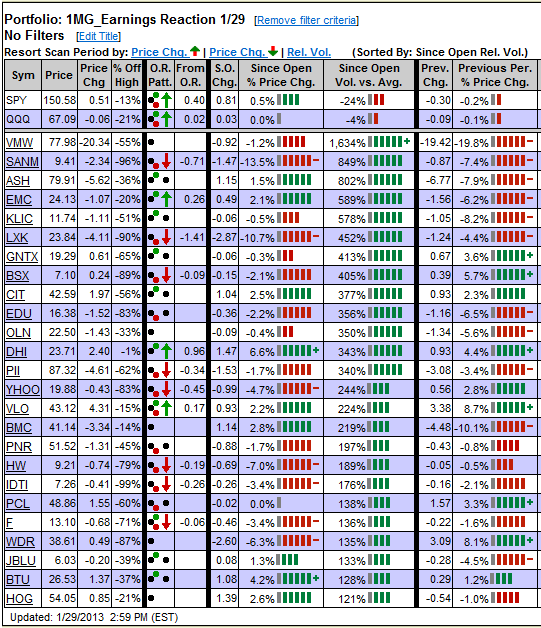Open the HW symbol link
The height and width of the screenshot is (628, 541).
pyautogui.click(x=16, y=466)
